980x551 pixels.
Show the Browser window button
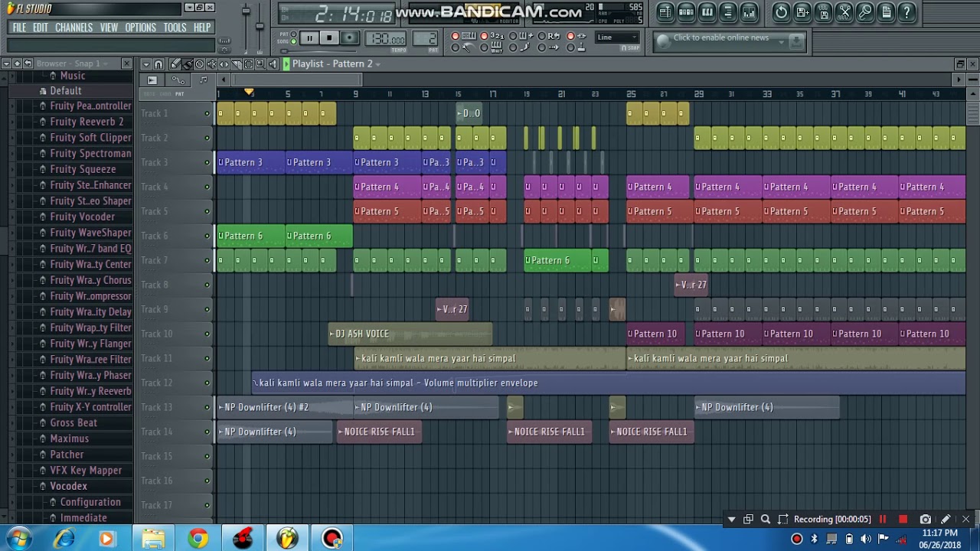(728, 12)
